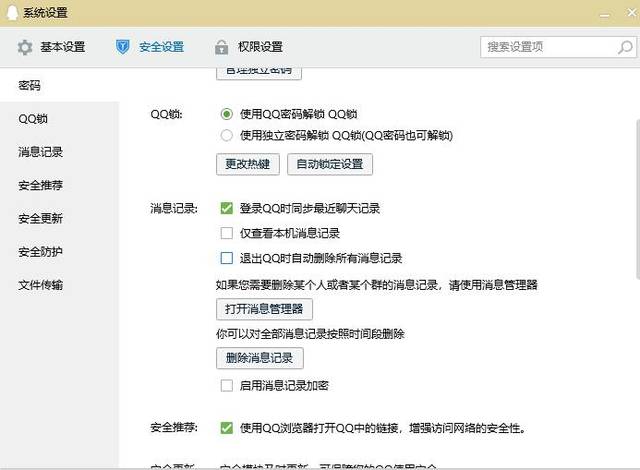
Task: Click the 消息记录: section label
Action: (x=174, y=208)
